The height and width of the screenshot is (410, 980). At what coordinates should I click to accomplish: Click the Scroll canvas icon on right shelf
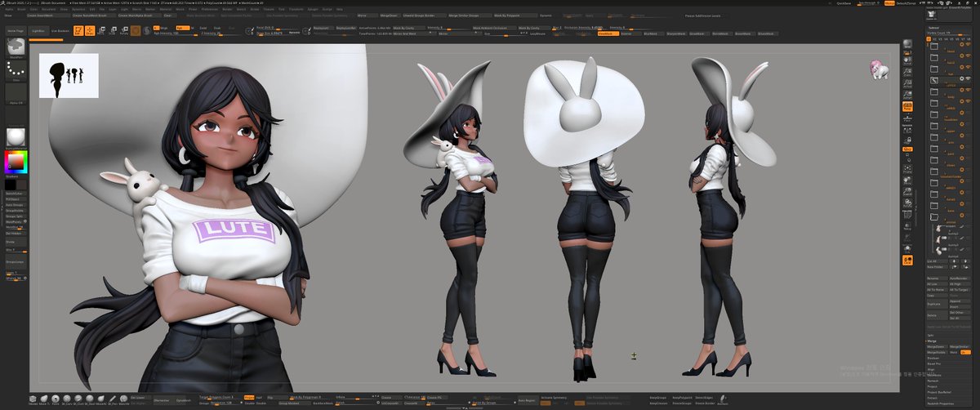point(906,61)
